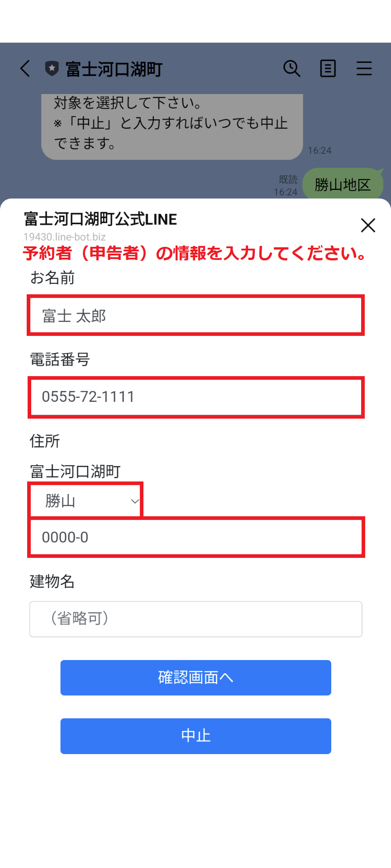Click the red 予約者（申告者） instruction heading

[195, 253]
